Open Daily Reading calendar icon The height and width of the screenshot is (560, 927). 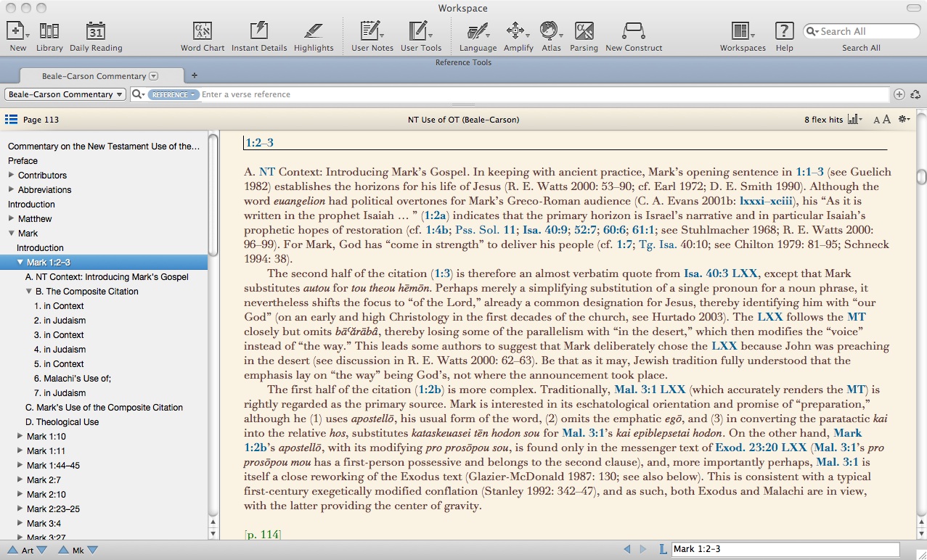pos(96,31)
